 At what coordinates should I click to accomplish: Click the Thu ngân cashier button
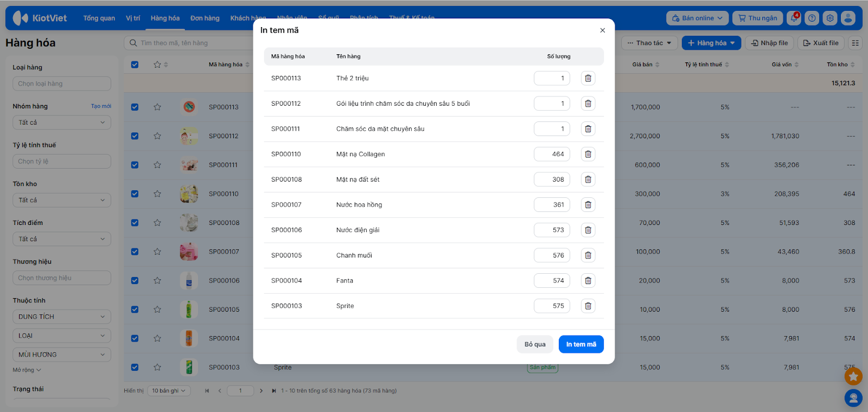pyautogui.click(x=758, y=18)
